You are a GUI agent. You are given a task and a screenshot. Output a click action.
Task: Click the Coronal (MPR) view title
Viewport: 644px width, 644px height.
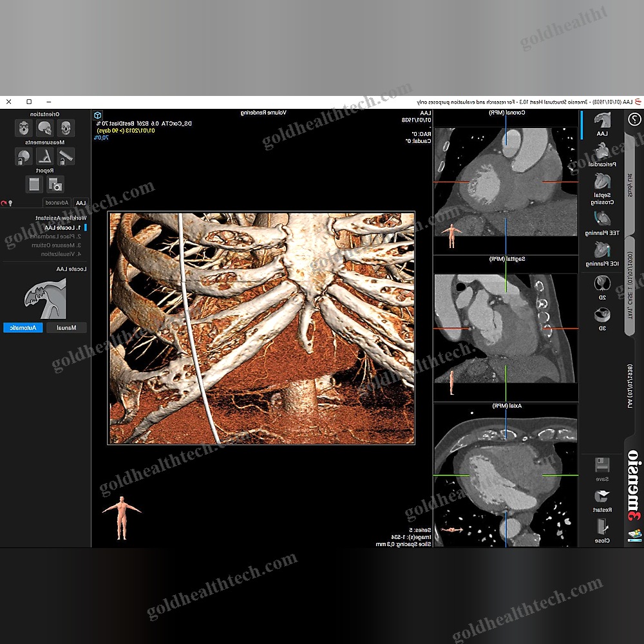click(507, 113)
